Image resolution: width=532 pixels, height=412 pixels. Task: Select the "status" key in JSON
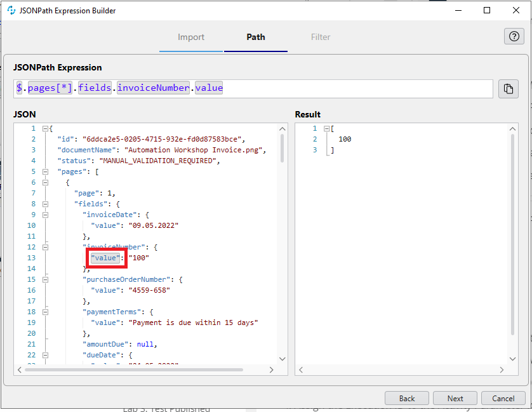[x=74, y=161]
